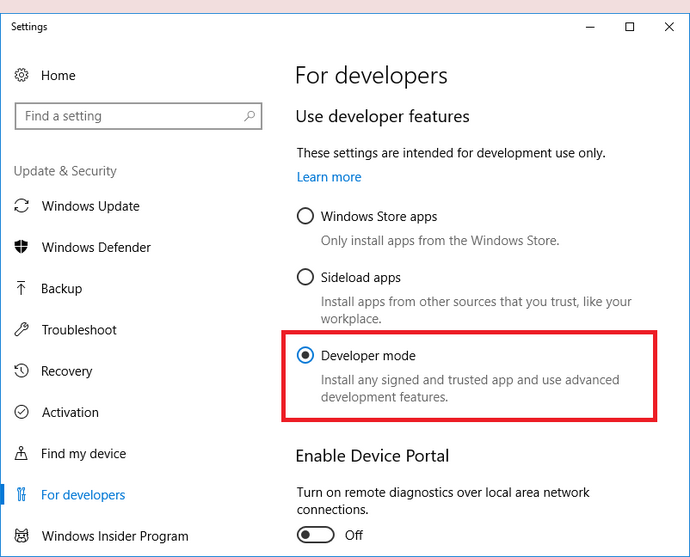Select the Windows Store apps radio button

[x=305, y=216]
